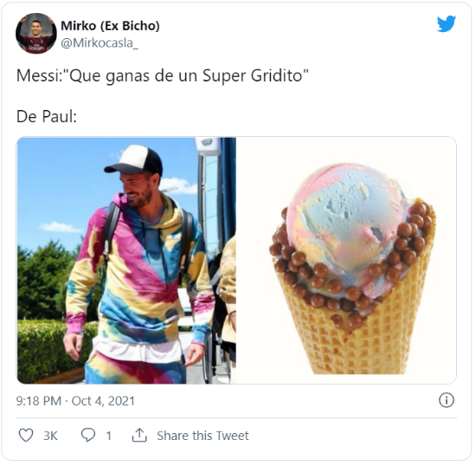476x466 pixels.
Task: Open Mirko's round profile avatar
Action: click(x=36, y=34)
